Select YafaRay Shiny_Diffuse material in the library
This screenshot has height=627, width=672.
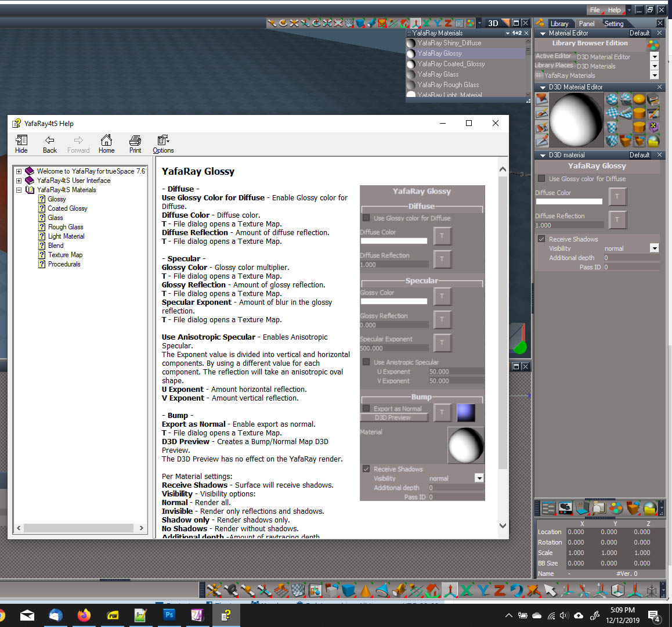point(449,43)
